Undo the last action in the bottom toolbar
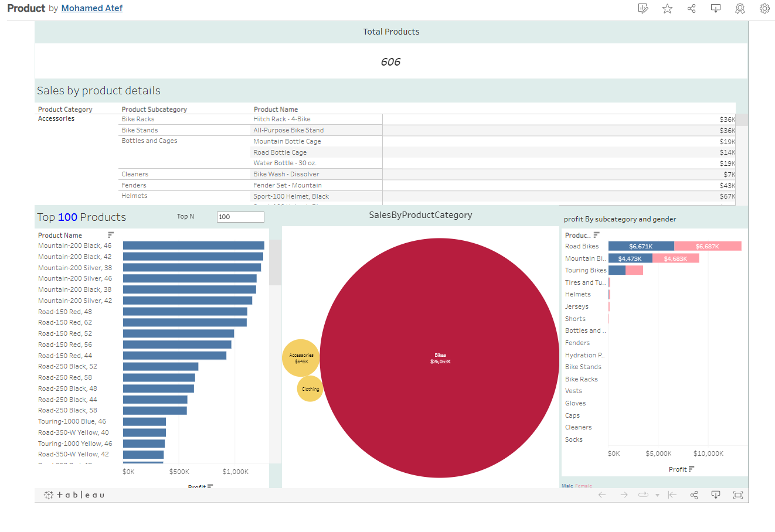Image resolution: width=775 pixels, height=532 pixels. pos(601,495)
